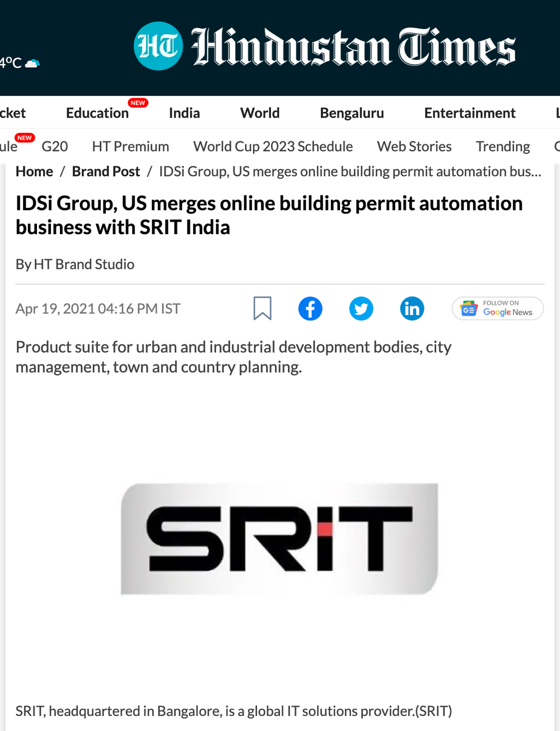The image size is (560, 731).
Task: Click the NEW badge on Education
Action: pyautogui.click(x=138, y=103)
